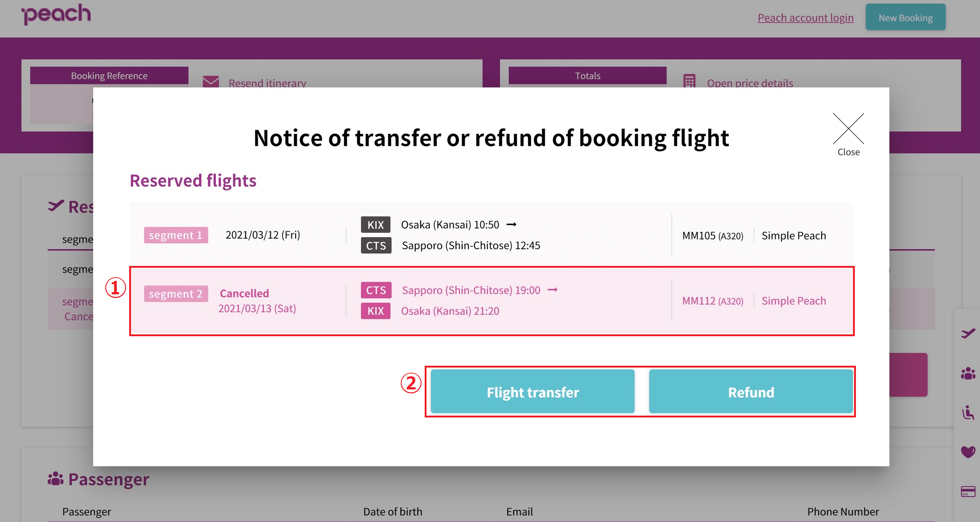Click the sidebar credit card icon
980x522 pixels.
(968, 491)
